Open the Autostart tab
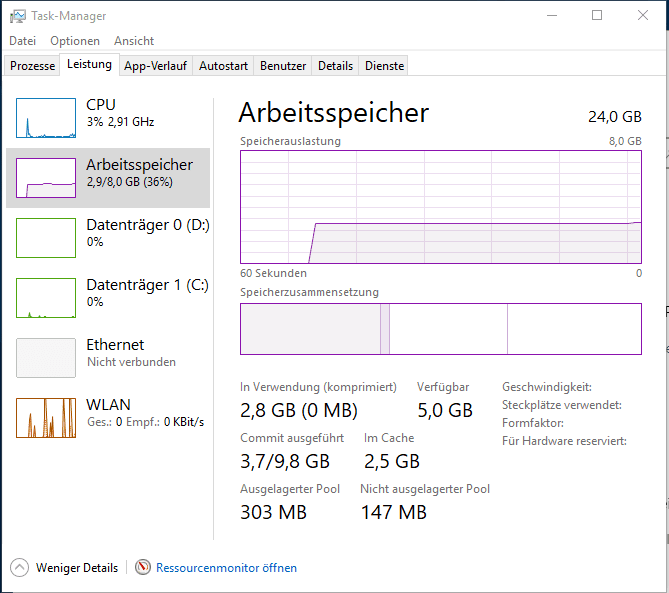669x593 pixels. (x=223, y=66)
